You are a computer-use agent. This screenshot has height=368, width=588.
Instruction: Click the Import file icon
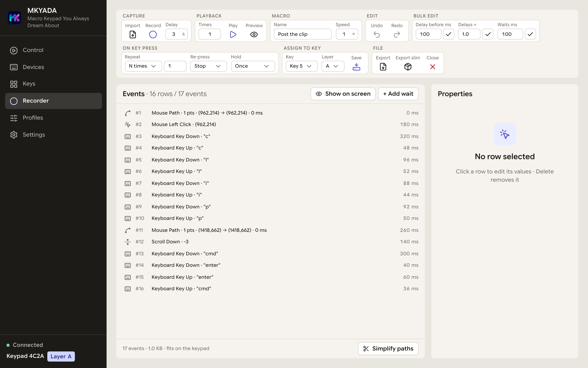click(x=133, y=34)
